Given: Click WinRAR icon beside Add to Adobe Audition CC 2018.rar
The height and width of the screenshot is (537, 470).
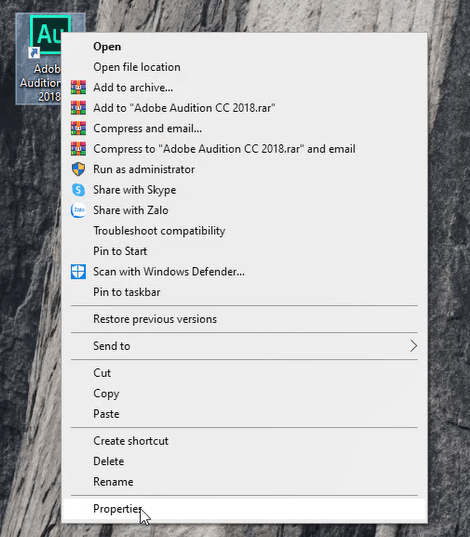Looking at the screenshot, I should [78, 108].
